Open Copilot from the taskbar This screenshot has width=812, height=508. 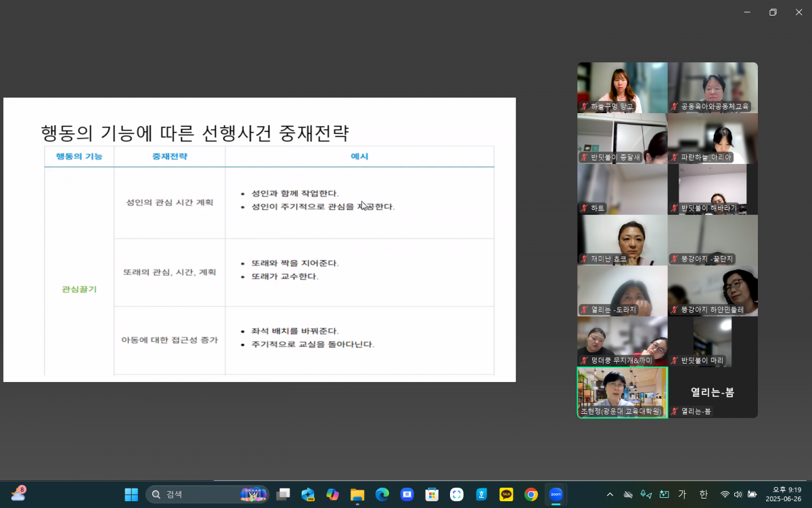pos(332,494)
